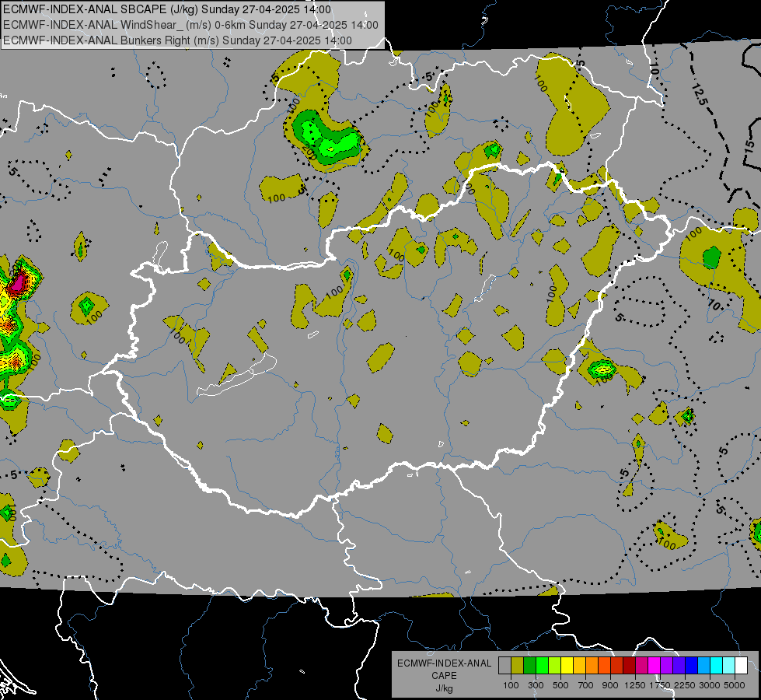The width and height of the screenshot is (761, 700).
Task: Click the legend value 5000
Action: click(x=735, y=685)
